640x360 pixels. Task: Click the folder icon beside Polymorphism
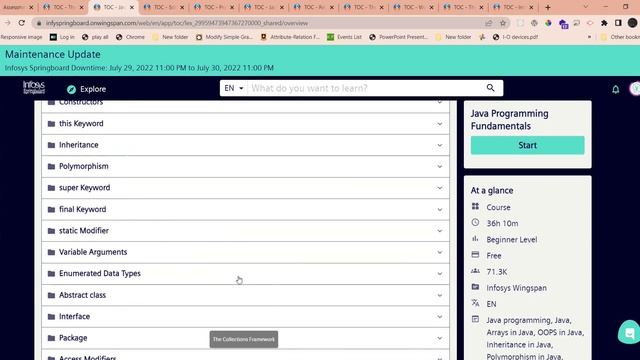click(51, 167)
